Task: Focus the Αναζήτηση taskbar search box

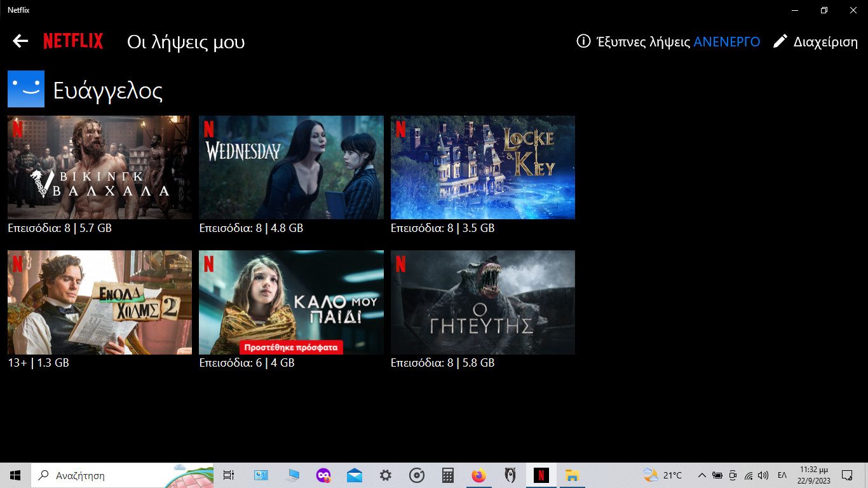Action: (122, 475)
